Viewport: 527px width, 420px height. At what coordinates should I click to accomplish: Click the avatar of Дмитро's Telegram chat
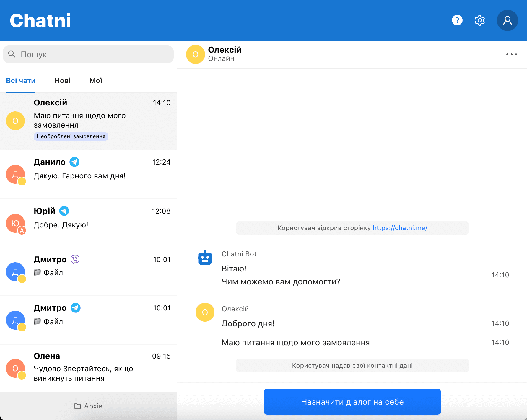(x=15, y=320)
